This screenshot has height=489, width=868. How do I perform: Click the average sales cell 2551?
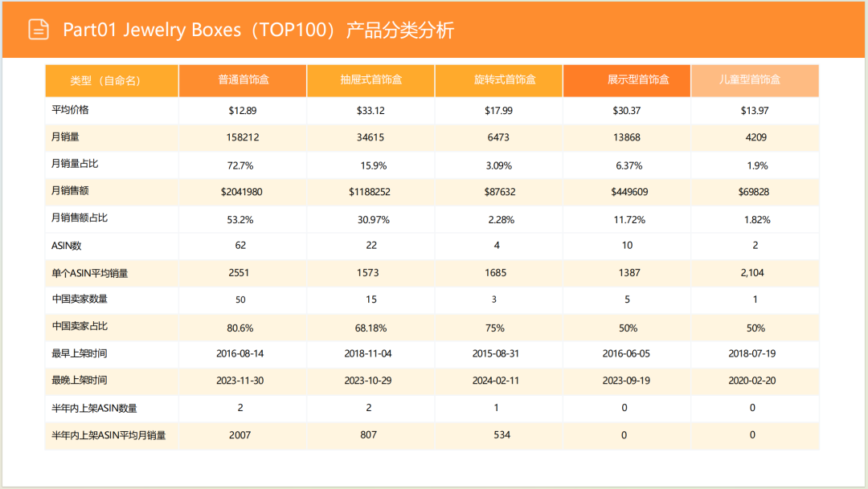pyautogui.click(x=239, y=273)
